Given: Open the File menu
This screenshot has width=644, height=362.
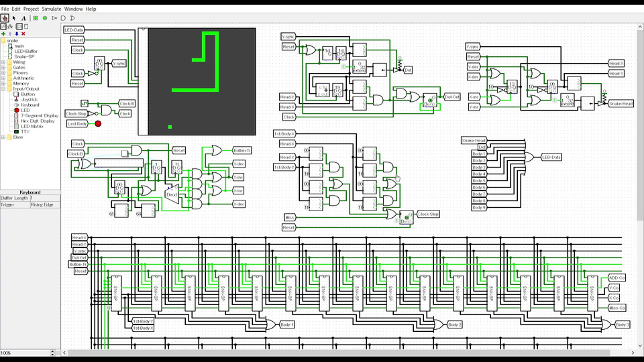Looking at the screenshot, I should point(5,9).
